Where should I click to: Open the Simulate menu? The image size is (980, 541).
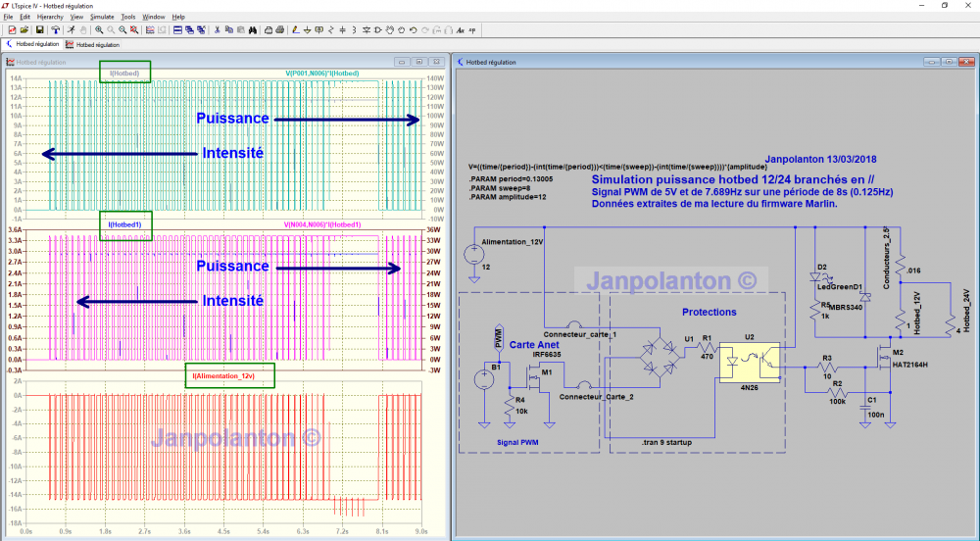[x=102, y=17]
